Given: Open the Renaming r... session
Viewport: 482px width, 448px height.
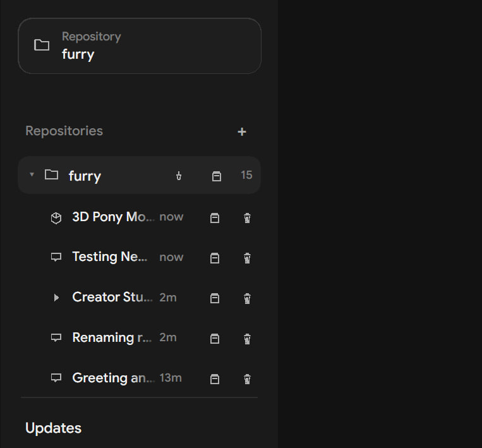Looking at the screenshot, I should point(112,337).
